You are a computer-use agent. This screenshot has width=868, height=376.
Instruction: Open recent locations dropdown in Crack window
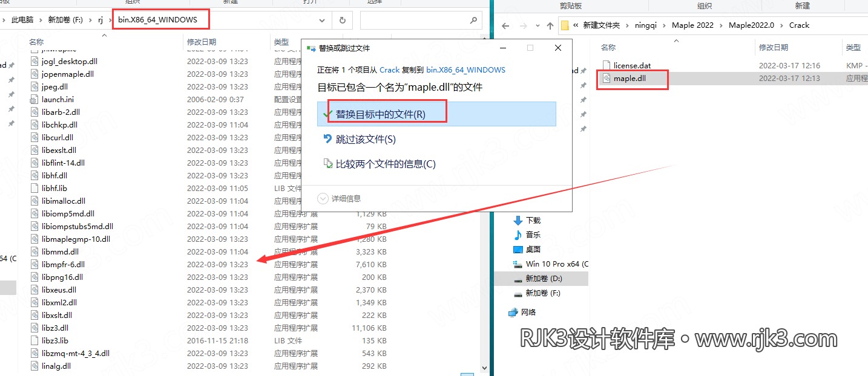click(x=538, y=25)
